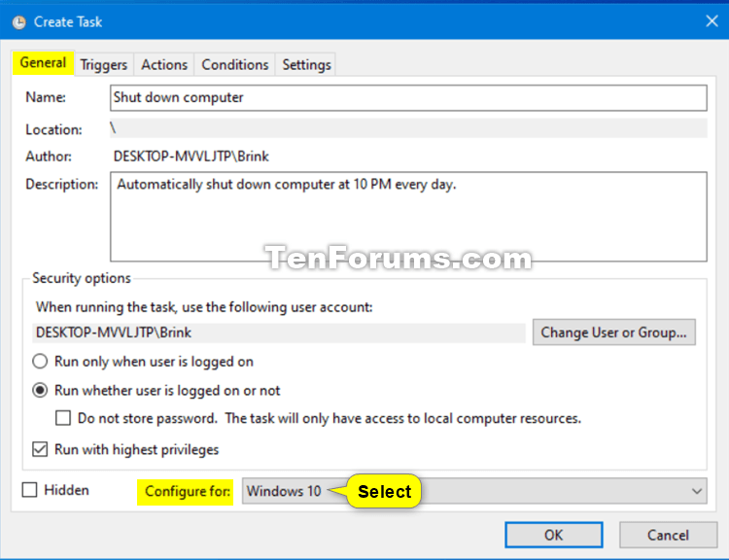
Task: Switch to the General tab
Action: (43, 63)
